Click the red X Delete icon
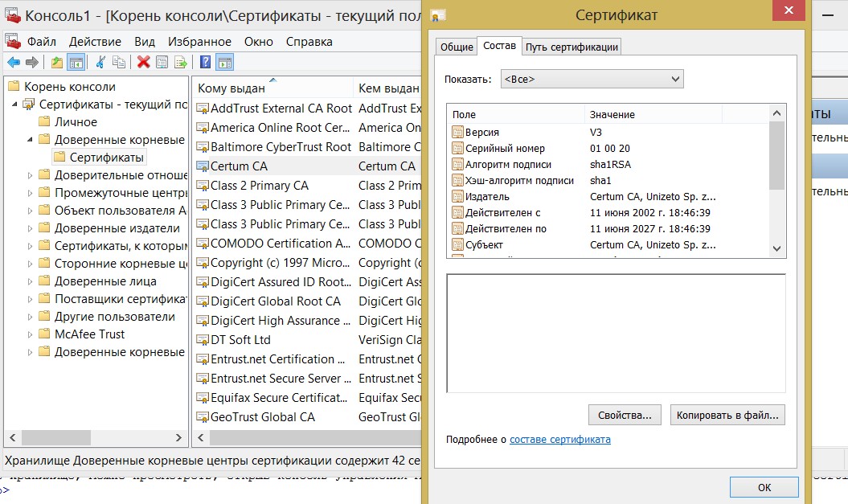The height and width of the screenshot is (504, 848). [143, 62]
